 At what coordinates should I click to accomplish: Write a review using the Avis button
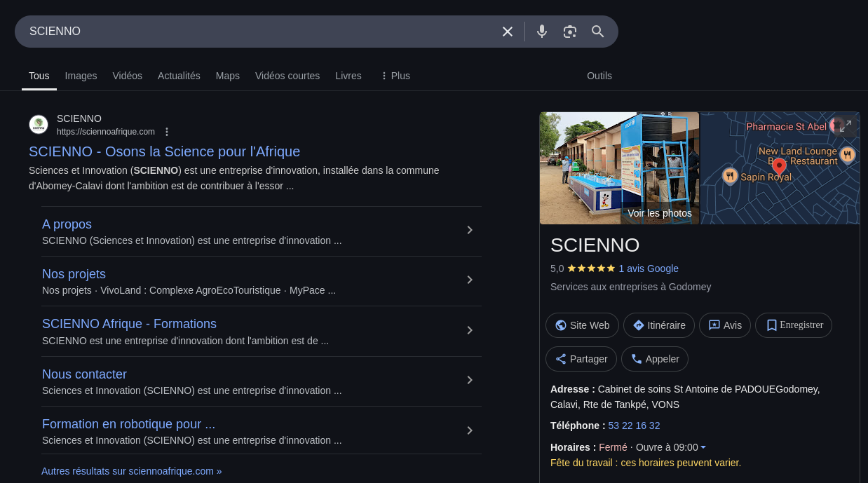(x=725, y=325)
